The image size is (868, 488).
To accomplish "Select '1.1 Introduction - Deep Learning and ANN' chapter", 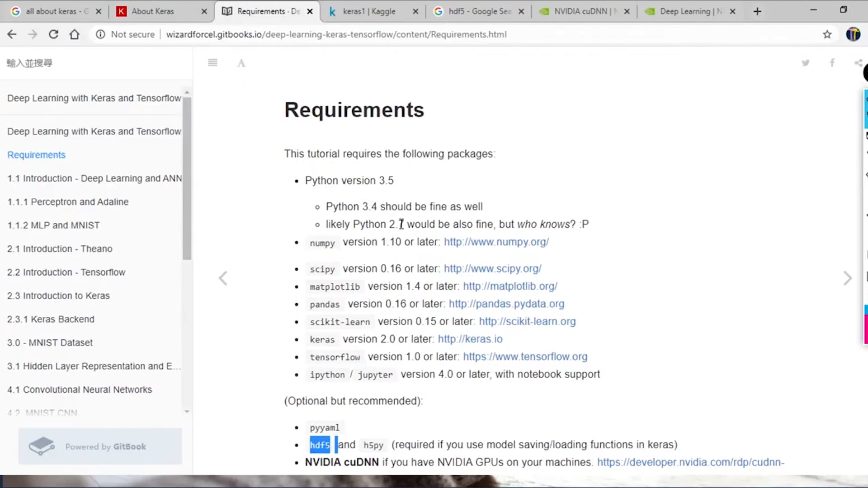I will [94, 178].
